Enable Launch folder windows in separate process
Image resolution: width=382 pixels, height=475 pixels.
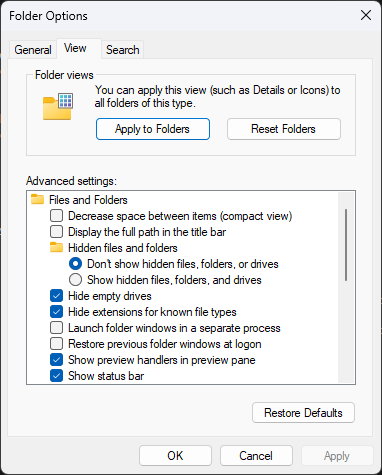point(56,328)
